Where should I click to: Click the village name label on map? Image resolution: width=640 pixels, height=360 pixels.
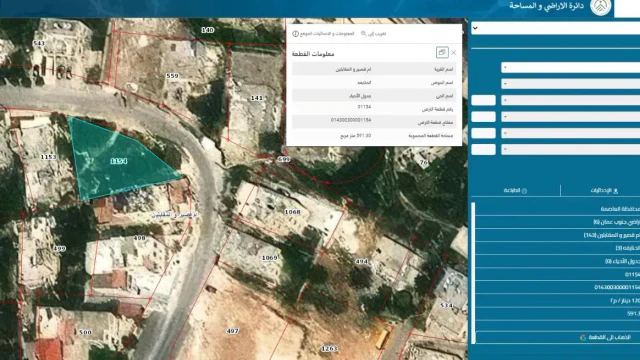(x=174, y=215)
